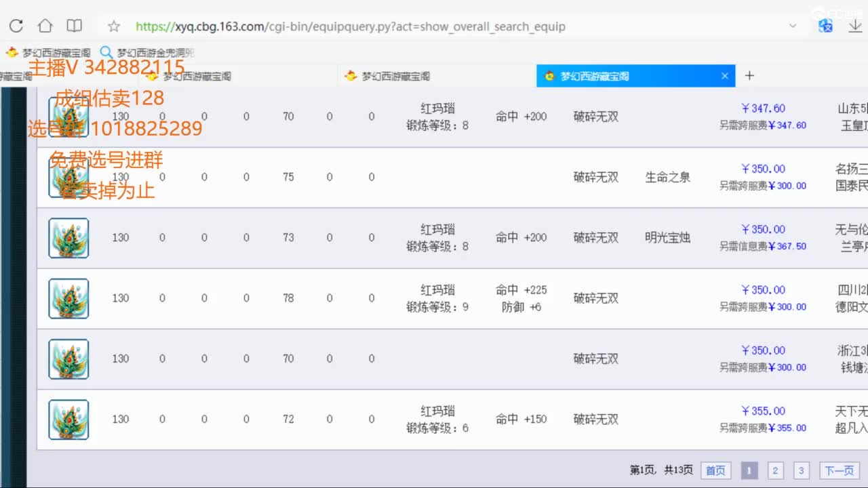
Task: Select 生命之泉 special skill text
Action: point(667,177)
